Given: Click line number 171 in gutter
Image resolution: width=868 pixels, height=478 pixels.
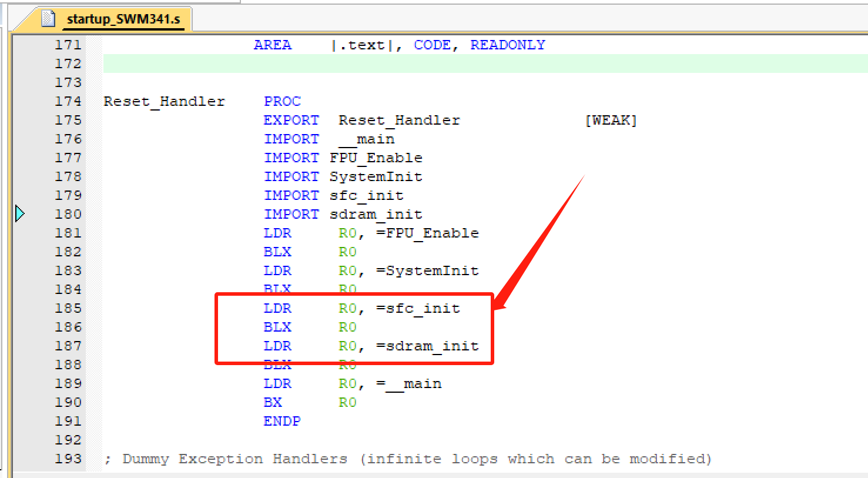Looking at the screenshot, I should [x=68, y=45].
